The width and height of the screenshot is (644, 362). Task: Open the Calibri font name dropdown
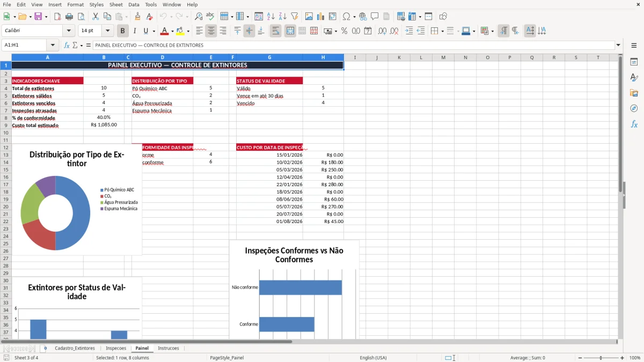pyautogui.click(x=69, y=31)
